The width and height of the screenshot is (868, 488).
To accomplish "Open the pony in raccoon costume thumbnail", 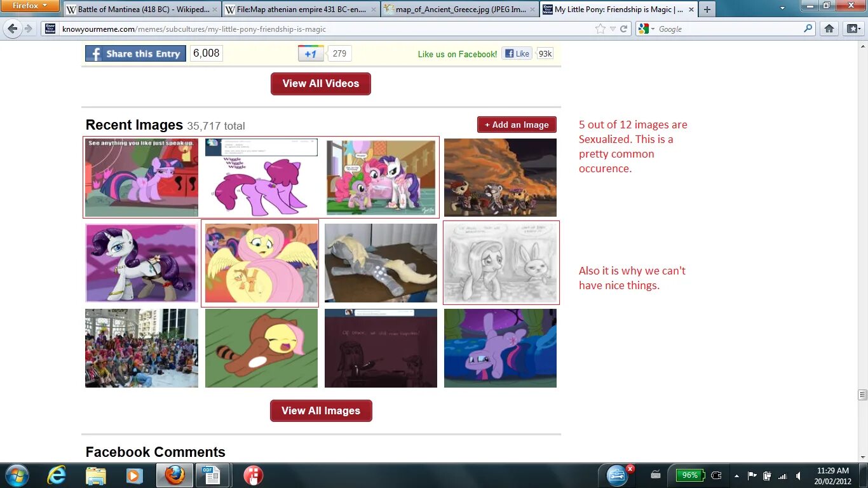I will [x=261, y=348].
